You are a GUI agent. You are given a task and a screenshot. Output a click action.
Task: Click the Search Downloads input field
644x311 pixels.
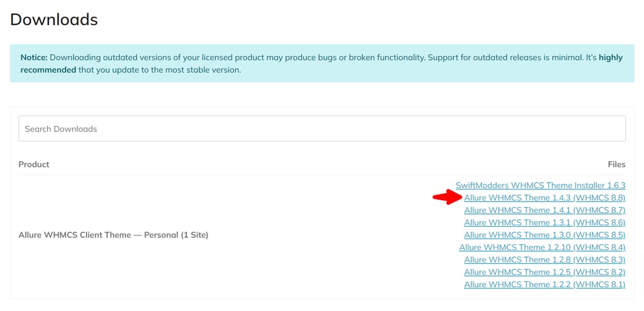click(321, 128)
